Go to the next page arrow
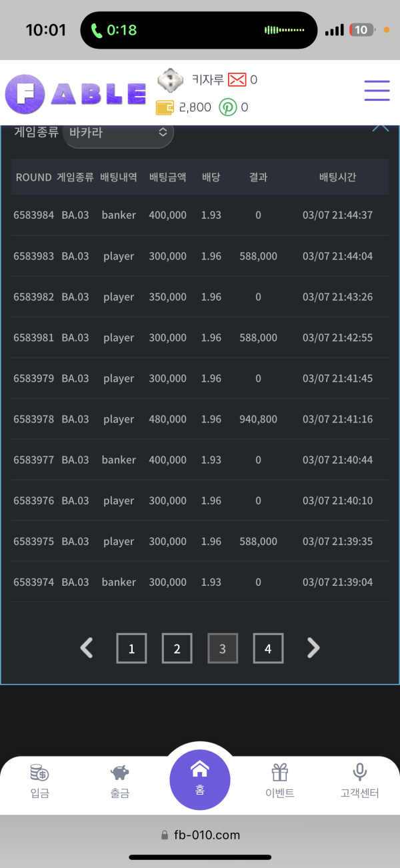400x868 pixels. point(313,648)
